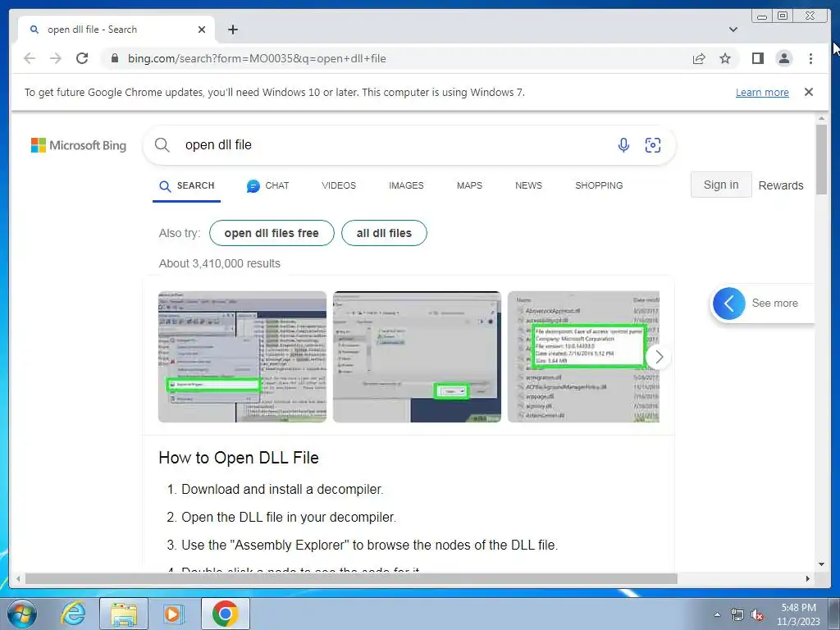
Task: Launch Windows Media Player from taskbar
Action: point(172,614)
